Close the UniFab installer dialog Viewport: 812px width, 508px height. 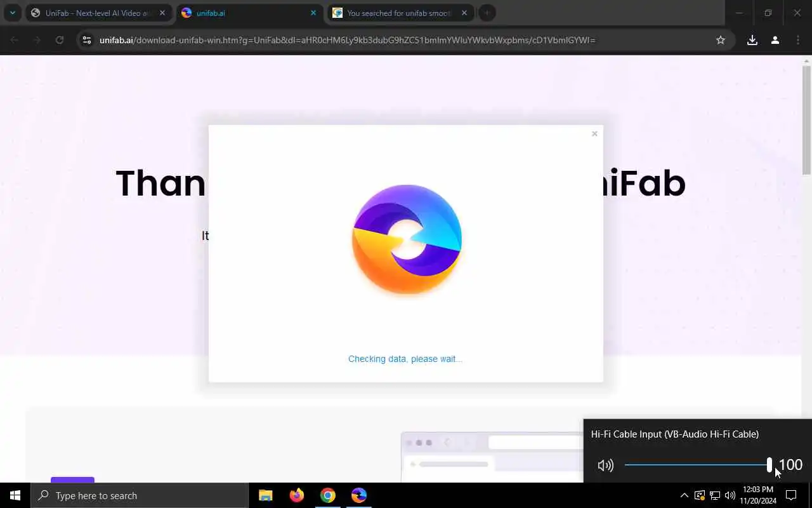pos(594,133)
